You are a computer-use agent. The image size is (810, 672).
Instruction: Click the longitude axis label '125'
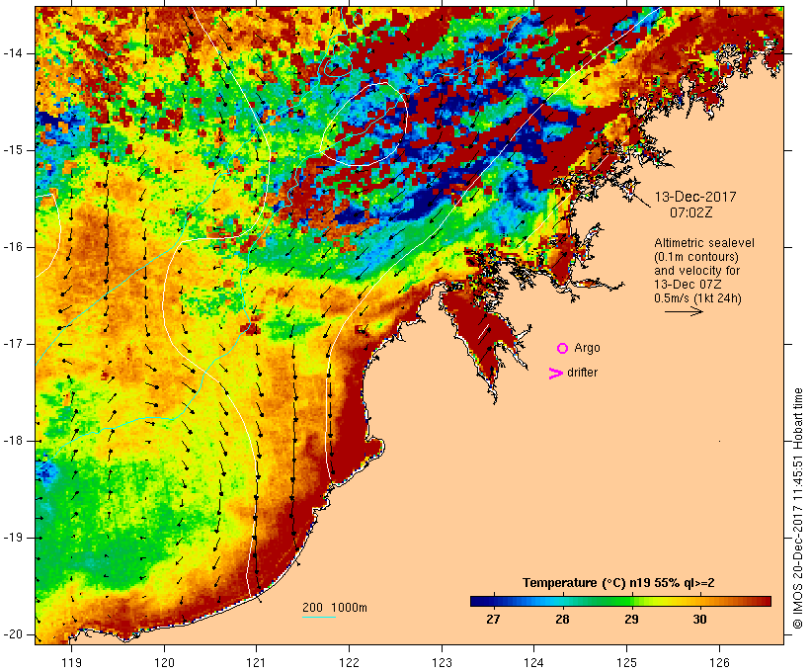point(627,662)
